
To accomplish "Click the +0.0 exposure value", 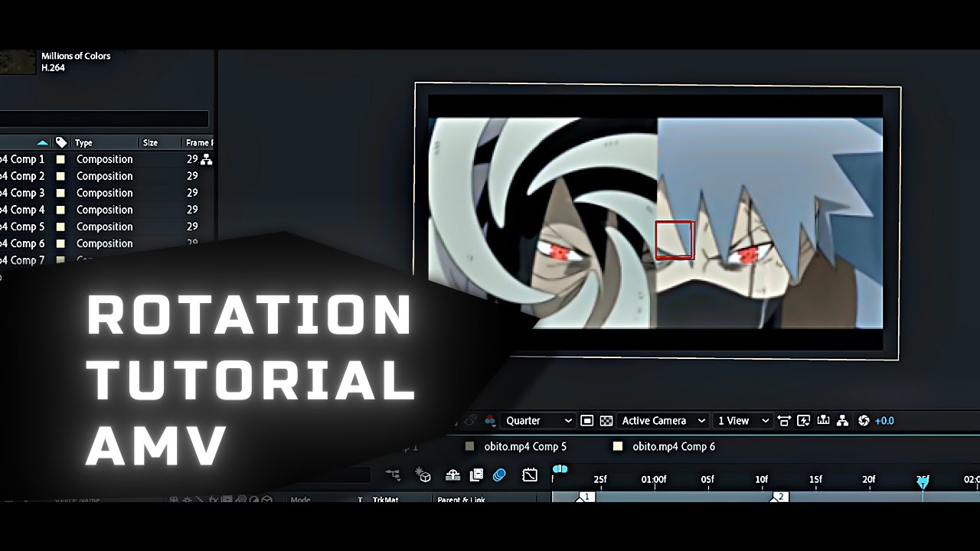I will point(884,421).
